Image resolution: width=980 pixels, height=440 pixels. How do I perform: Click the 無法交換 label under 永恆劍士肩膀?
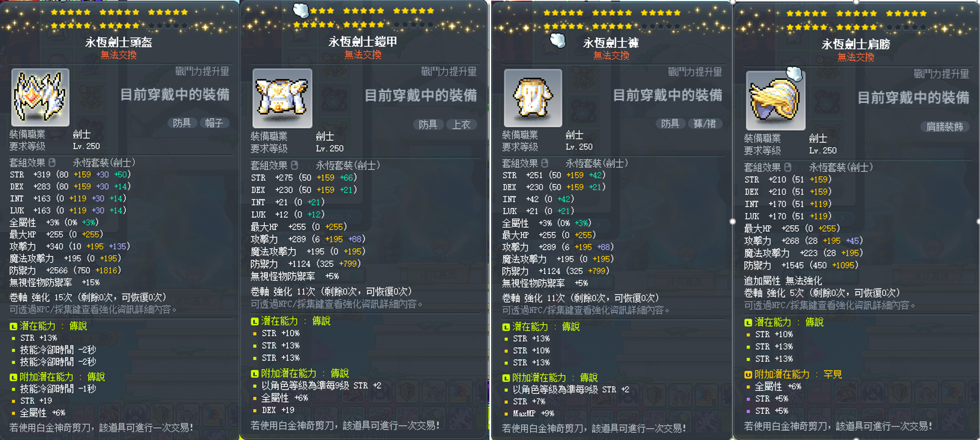click(x=856, y=57)
